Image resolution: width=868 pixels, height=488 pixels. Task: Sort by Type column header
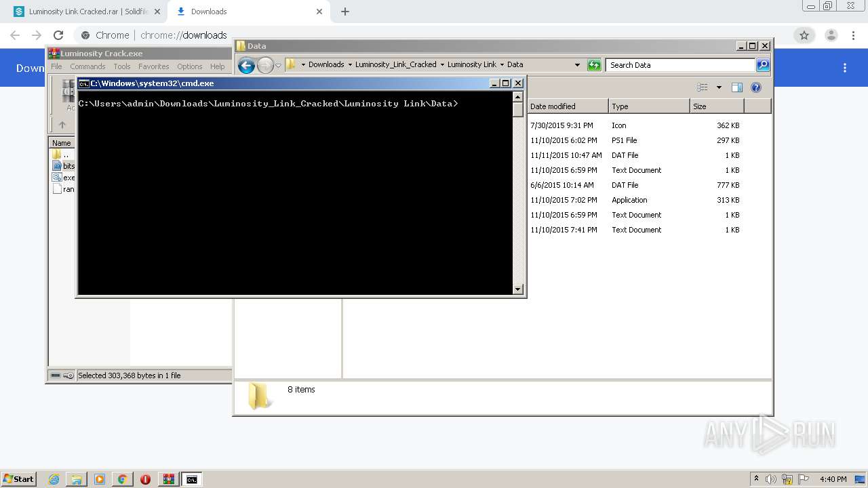tap(649, 106)
